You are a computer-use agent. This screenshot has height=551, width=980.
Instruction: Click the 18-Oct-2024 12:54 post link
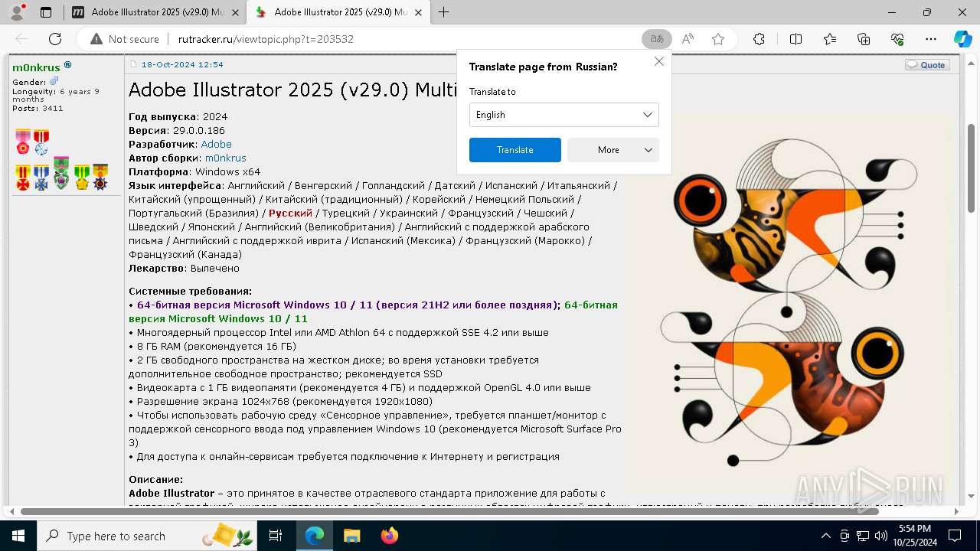(182, 65)
